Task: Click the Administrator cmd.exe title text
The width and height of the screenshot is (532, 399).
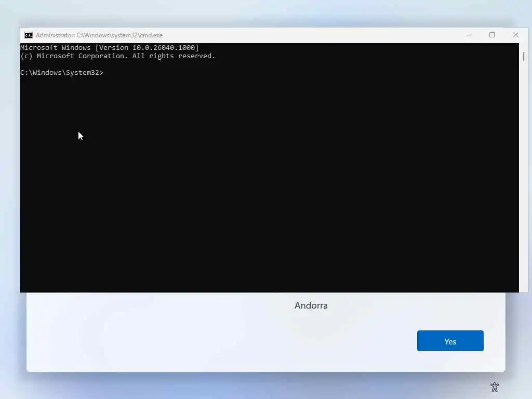Action: [99, 35]
